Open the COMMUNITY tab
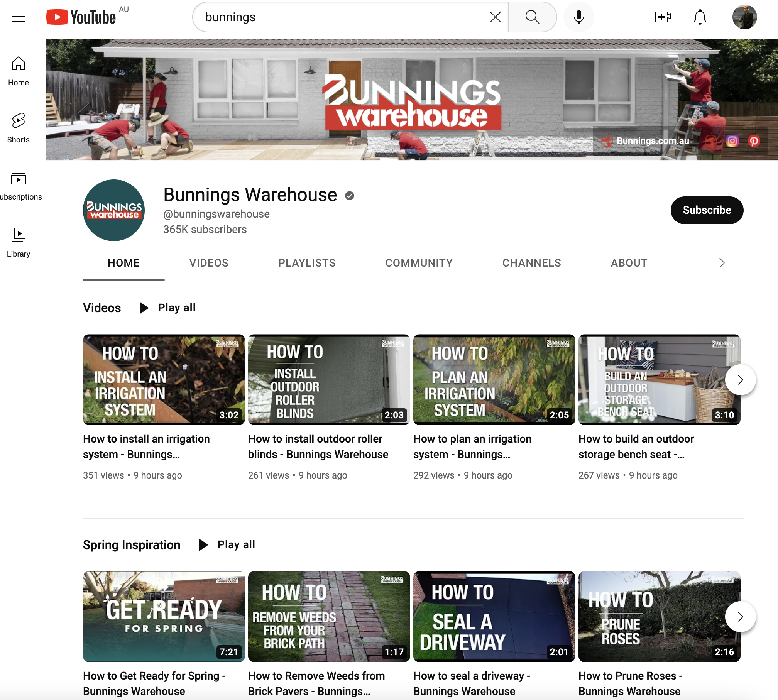The image size is (778, 700). point(419,263)
